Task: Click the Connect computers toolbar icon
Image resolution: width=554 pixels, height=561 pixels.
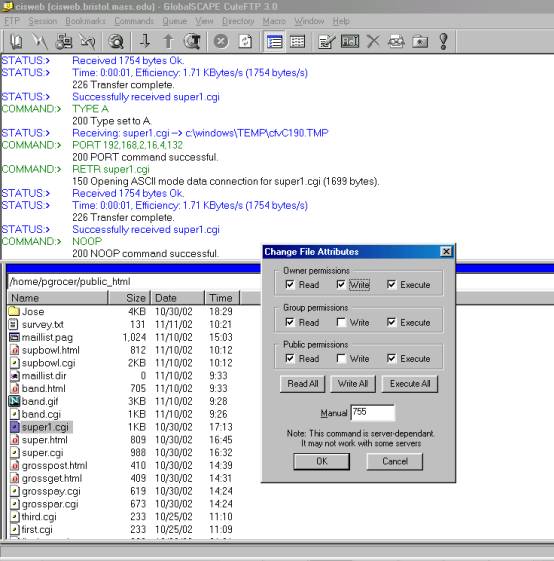Action: point(64,42)
